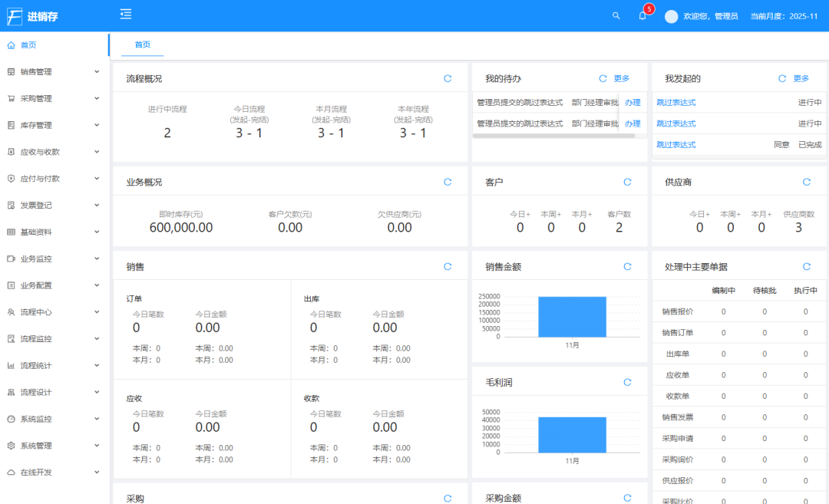Expand the 系统管理 menu
Viewport: 829px width, 504px height.
pyautogui.click(x=54, y=446)
